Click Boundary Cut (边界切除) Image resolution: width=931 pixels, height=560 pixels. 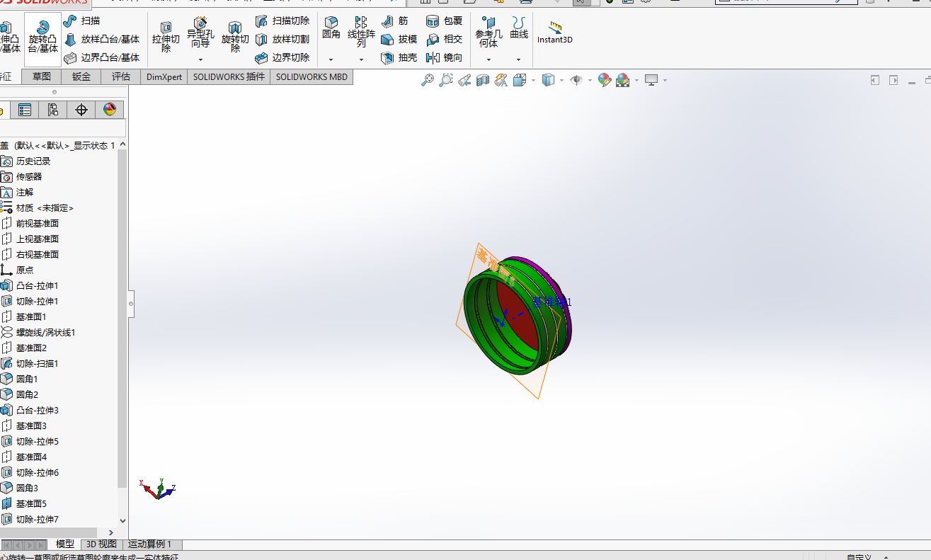[282, 58]
